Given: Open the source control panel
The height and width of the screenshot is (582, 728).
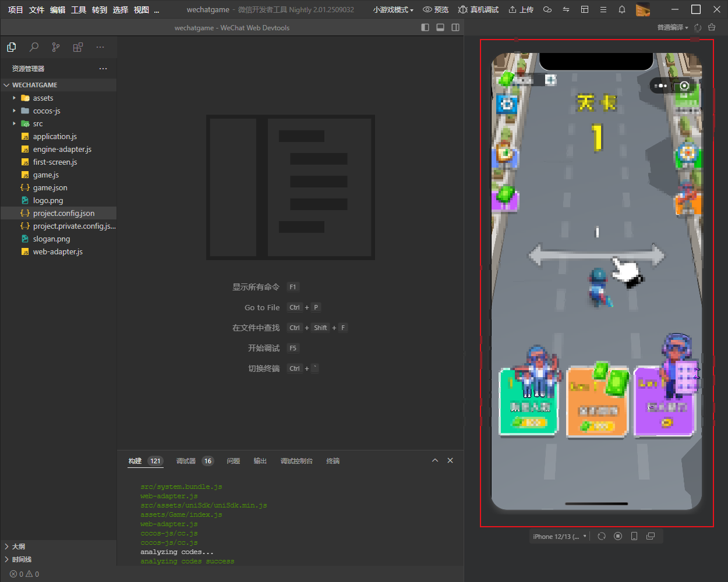Looking at the screenshot, I should (x=56, y=47).
